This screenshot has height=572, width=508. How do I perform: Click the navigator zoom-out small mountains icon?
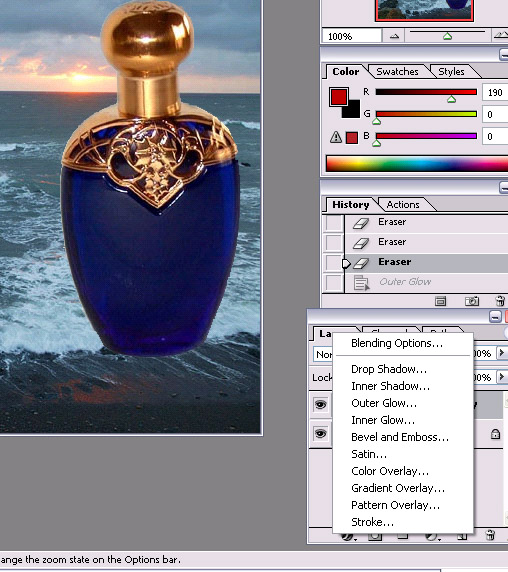[394, 36]
